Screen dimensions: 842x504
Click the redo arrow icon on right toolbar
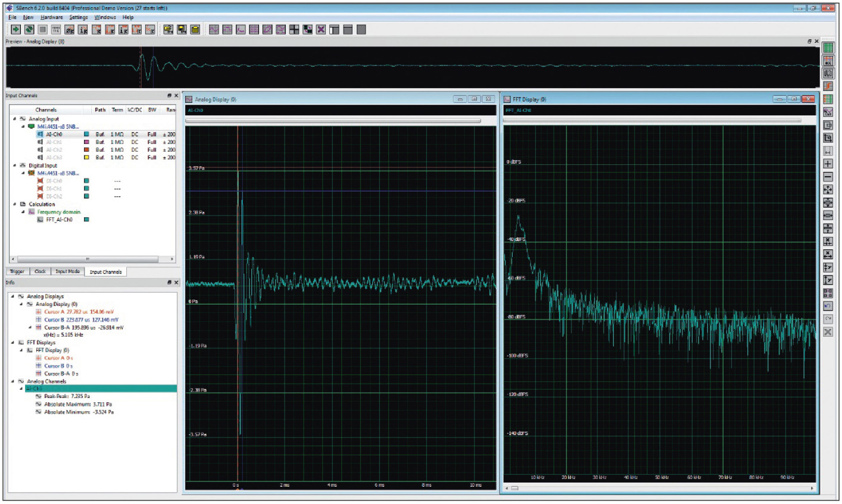coord(828,319)
